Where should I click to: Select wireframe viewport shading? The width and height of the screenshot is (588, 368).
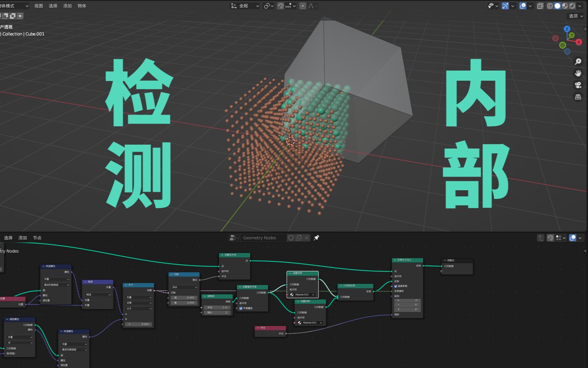tap(550, 6)
